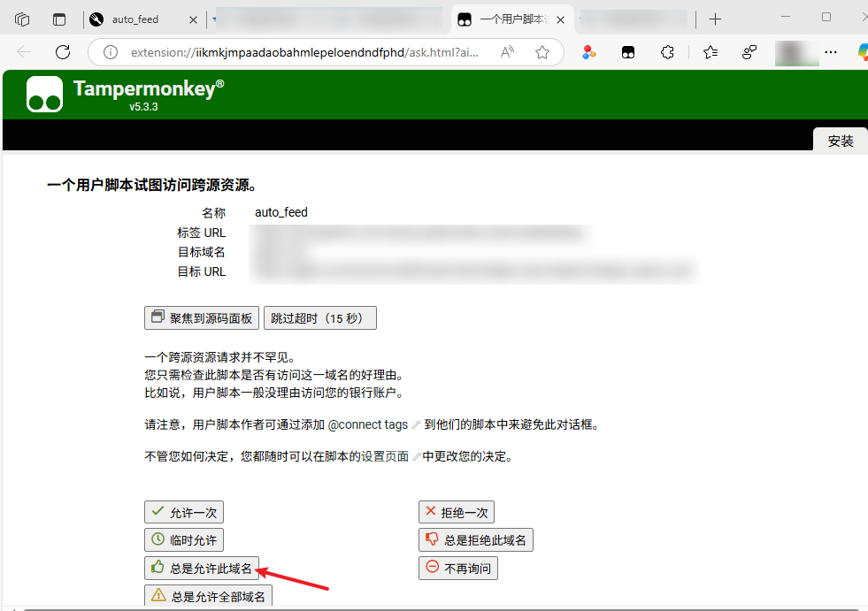
Task: Open the Favorites list icon
Action: (x=710, y=52)
